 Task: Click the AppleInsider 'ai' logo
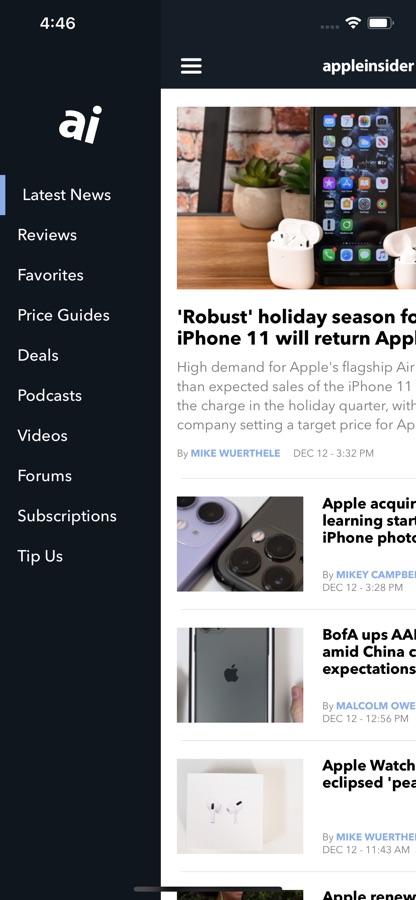[x=80, y=124]
